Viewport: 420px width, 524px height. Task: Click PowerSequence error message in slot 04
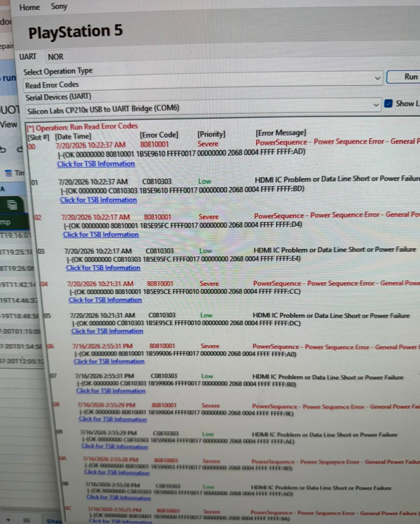point(336,283)
